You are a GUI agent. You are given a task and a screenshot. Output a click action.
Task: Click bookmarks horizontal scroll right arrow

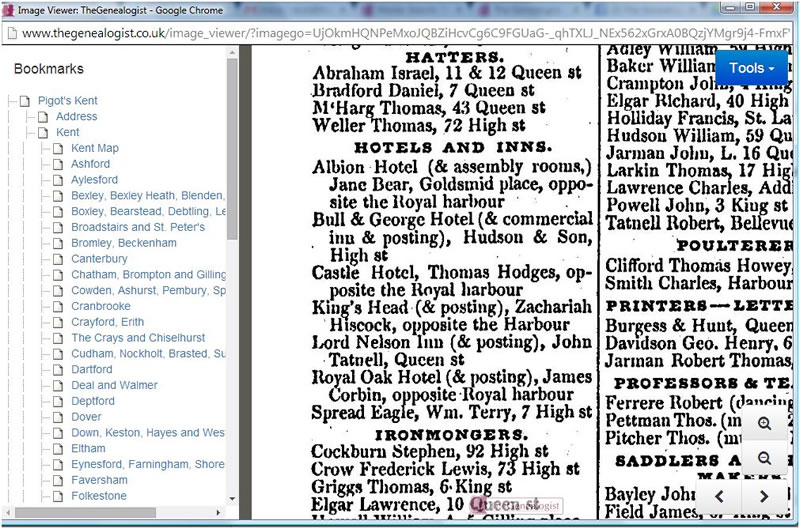[x=218, y=512]
